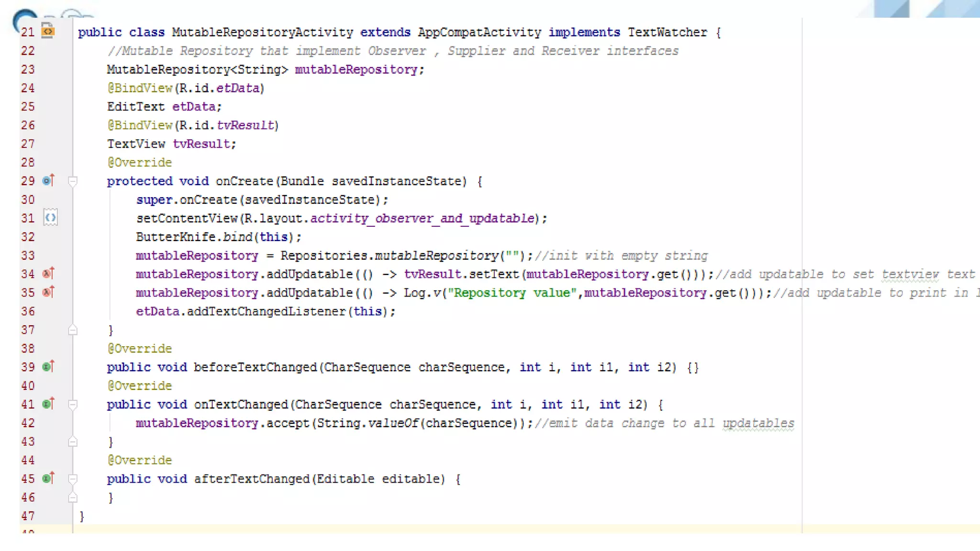Click the 'emit data change to all updatables' comment

pos(665,423)
